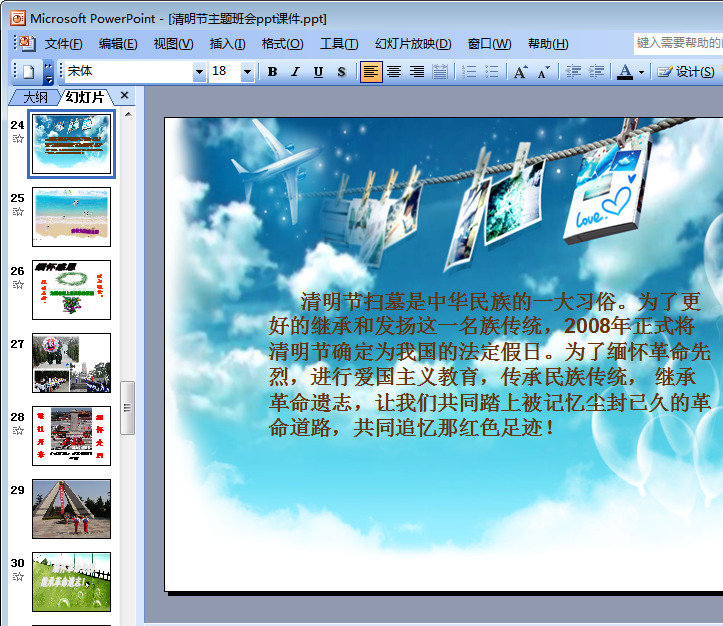723x626 pixels.
Task: Align text to the right
Action: pyautogui.click(x=417, y=72)
